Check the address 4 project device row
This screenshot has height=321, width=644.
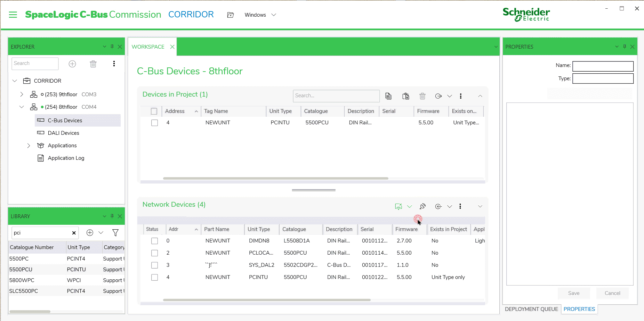pos(154,123)
